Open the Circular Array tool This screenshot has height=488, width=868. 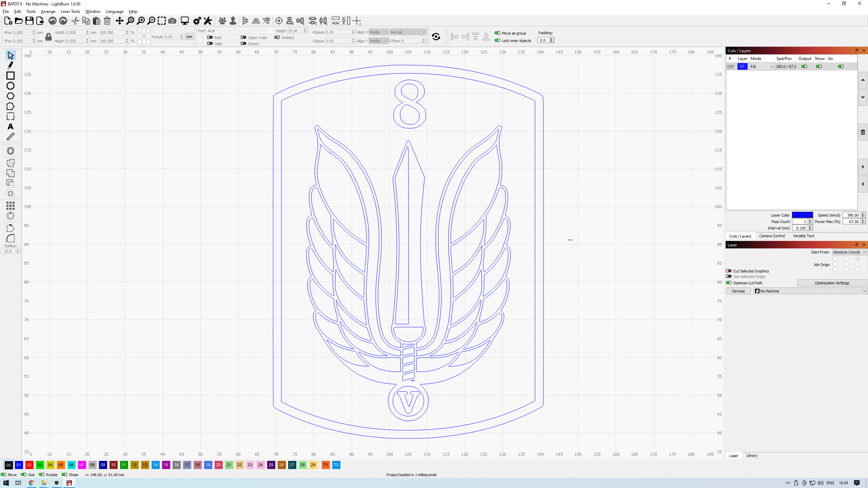11,216
